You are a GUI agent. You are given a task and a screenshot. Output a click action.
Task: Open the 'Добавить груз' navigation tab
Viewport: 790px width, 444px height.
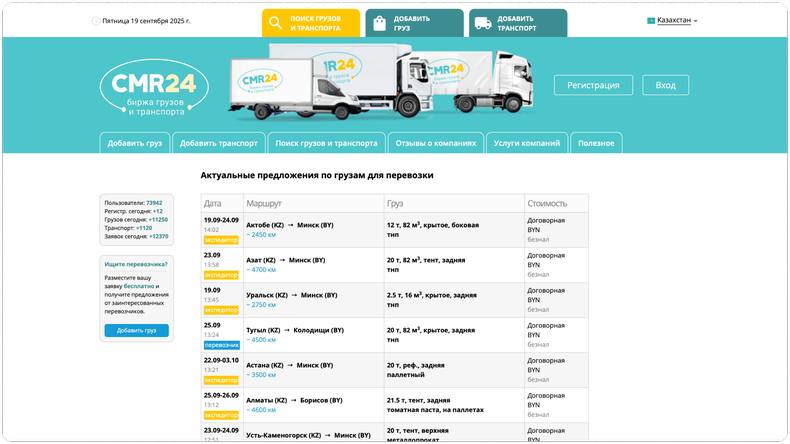[135, 143]
